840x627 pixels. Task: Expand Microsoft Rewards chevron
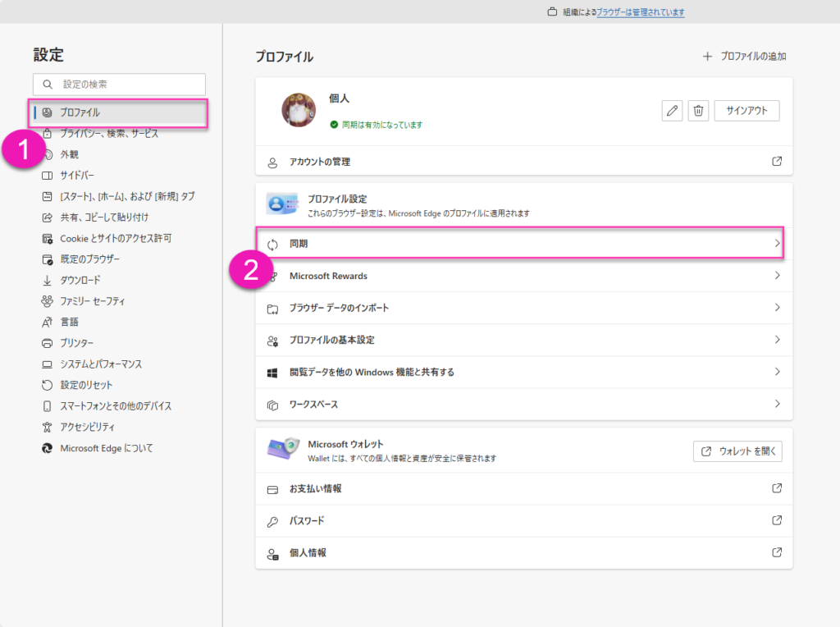tap(777, 276)
